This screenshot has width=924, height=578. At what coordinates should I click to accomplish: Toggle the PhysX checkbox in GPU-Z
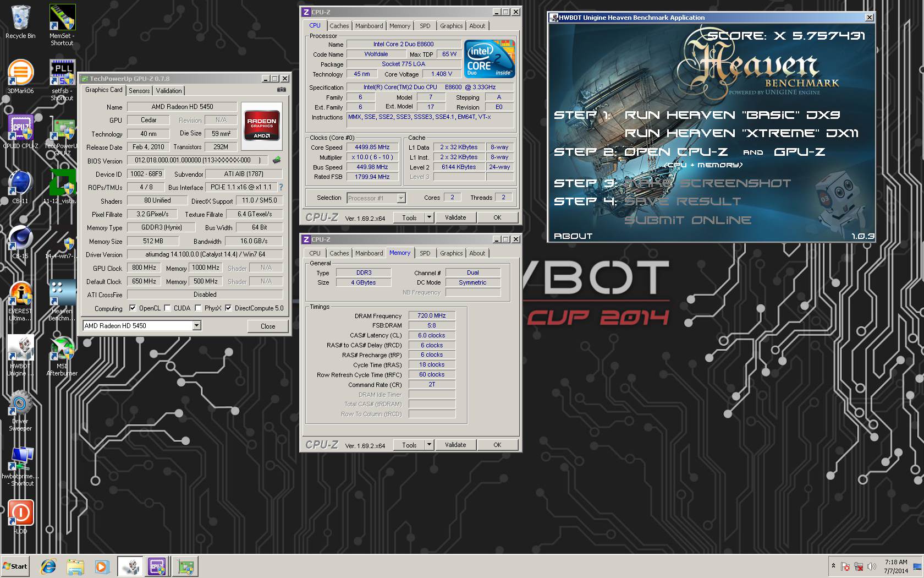[x=198, y=308]
